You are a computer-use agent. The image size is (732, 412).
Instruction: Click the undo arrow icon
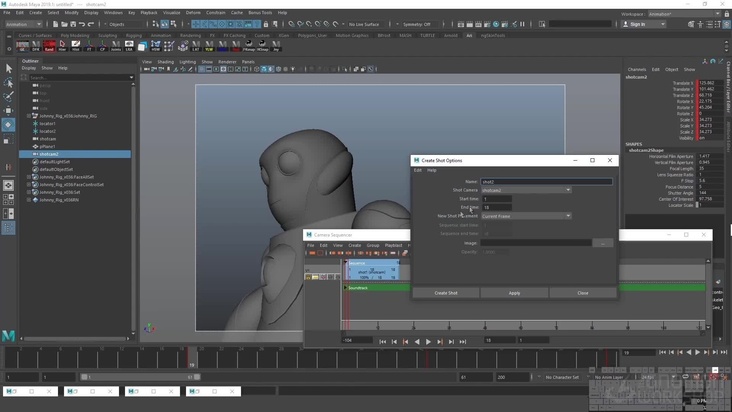point(82,24)
